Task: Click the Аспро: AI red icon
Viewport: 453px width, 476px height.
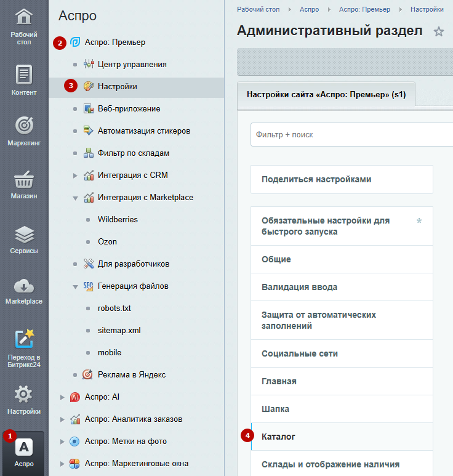Action: click(x=75, y=397)
